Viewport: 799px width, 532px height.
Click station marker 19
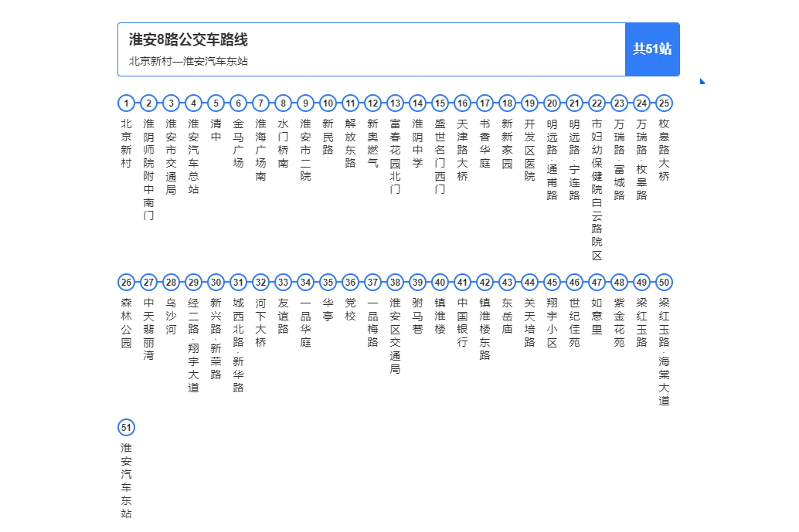click(530, 103)
